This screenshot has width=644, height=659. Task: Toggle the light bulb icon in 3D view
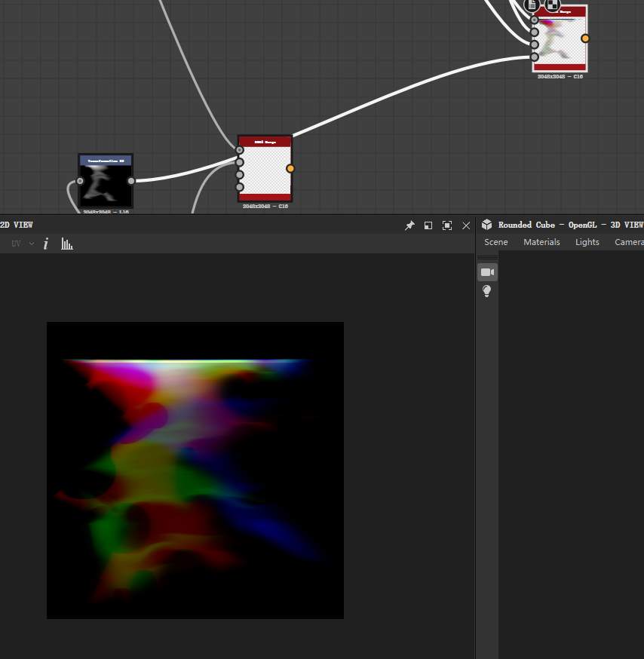pos(487,291)
